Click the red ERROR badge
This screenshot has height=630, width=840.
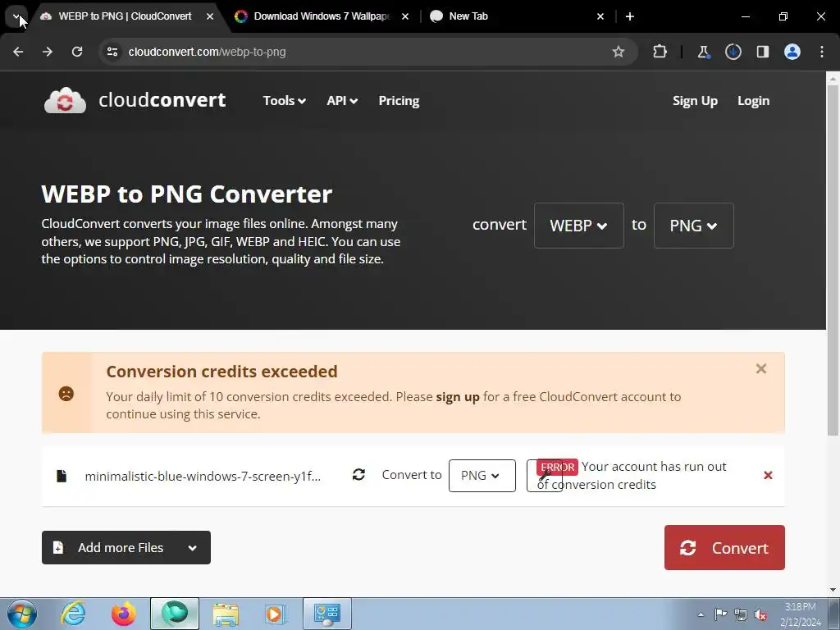pyautogui.click(x=557, y=467)
